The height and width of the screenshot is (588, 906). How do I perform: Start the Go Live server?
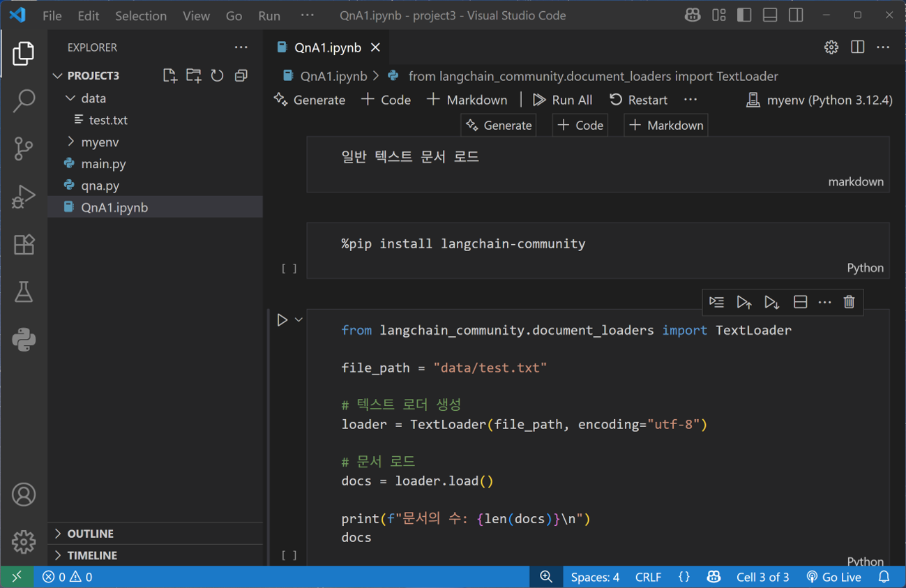(833, 577)
